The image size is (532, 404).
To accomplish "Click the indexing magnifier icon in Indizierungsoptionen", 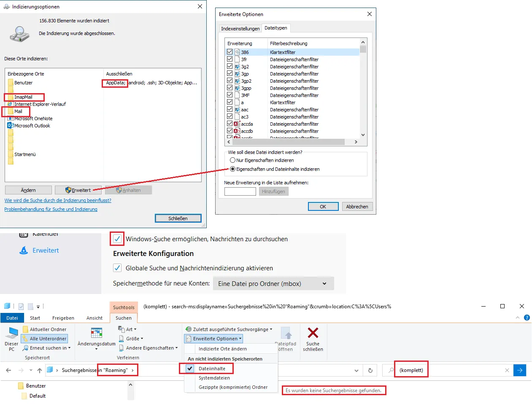I will click(19, 34).
